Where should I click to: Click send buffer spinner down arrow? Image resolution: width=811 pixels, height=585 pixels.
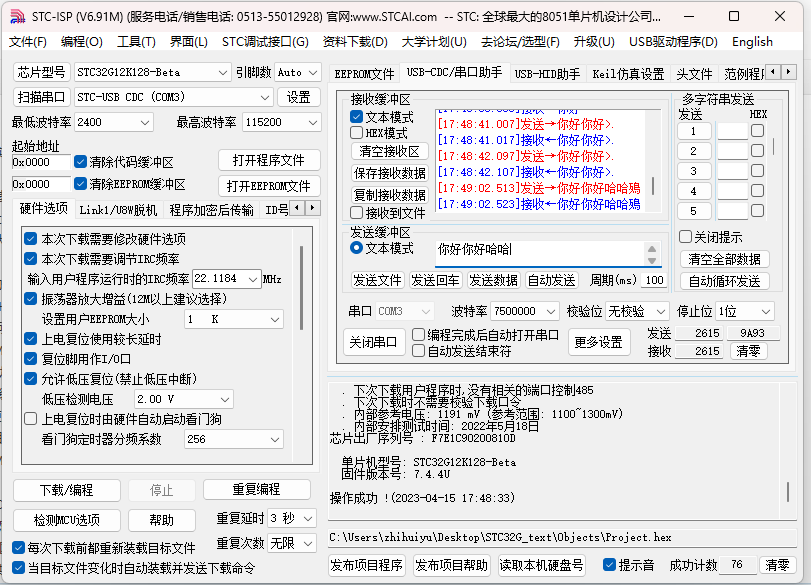652,261
